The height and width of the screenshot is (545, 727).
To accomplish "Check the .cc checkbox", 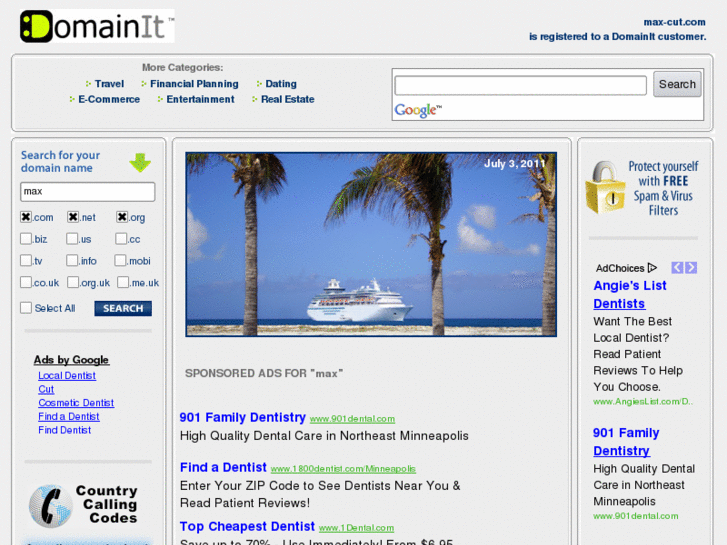I will point(121,238).
